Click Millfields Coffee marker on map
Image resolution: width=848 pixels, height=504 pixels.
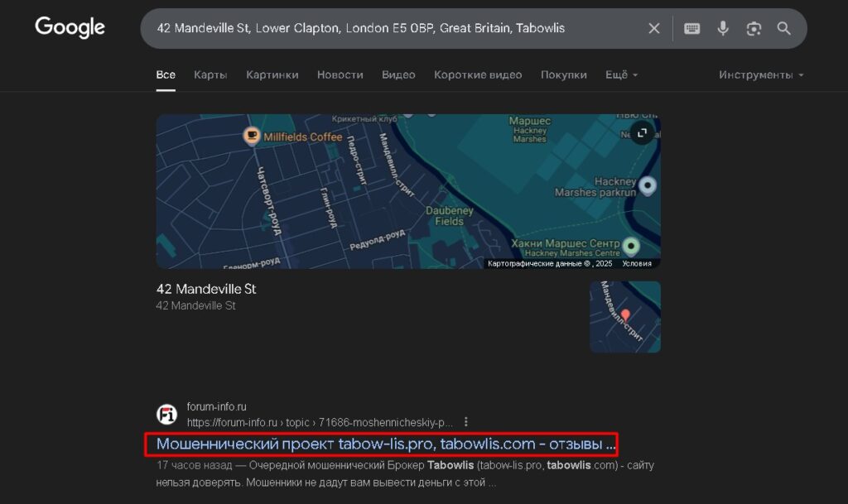click(x=252, y=137)
